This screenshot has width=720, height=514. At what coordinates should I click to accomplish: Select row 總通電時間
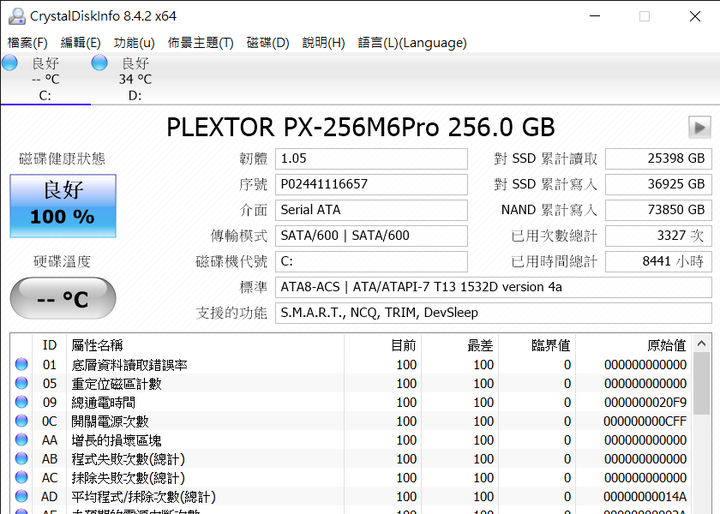(x=351, y=402)
